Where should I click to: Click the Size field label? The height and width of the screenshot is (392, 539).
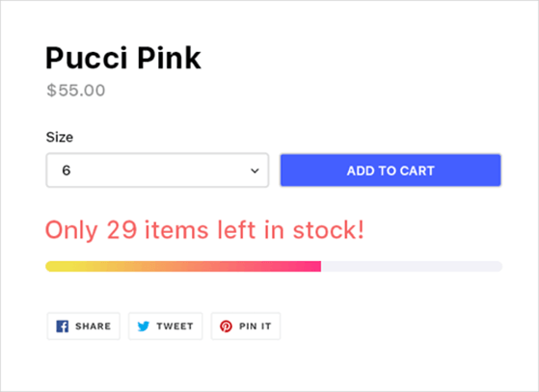[60, 137]
